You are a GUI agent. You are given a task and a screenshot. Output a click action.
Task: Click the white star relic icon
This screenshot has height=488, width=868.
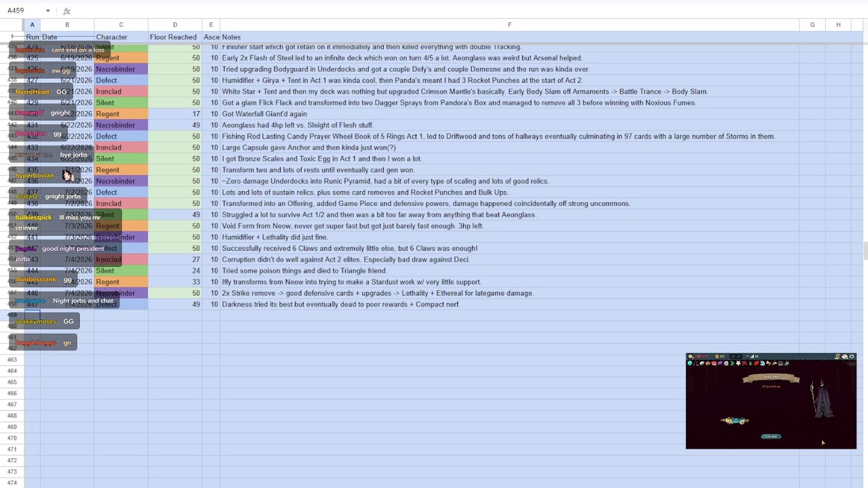[x=738, y=363]
